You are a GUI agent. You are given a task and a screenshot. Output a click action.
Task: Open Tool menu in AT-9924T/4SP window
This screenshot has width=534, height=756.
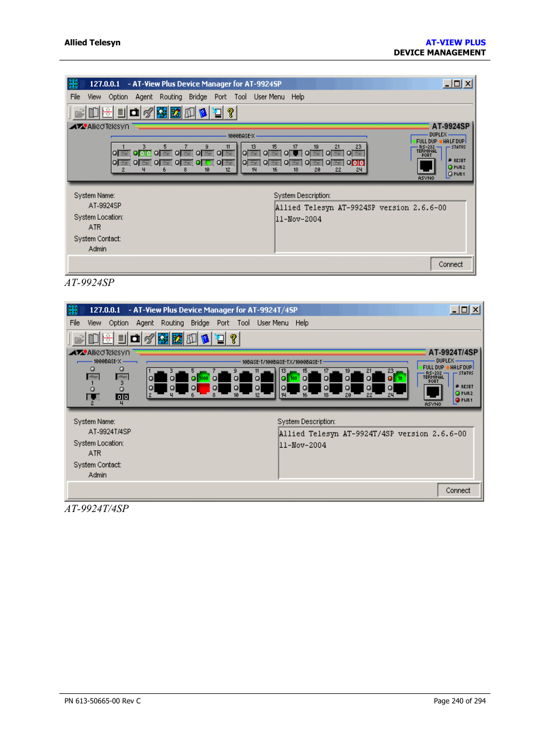(243, 323)
